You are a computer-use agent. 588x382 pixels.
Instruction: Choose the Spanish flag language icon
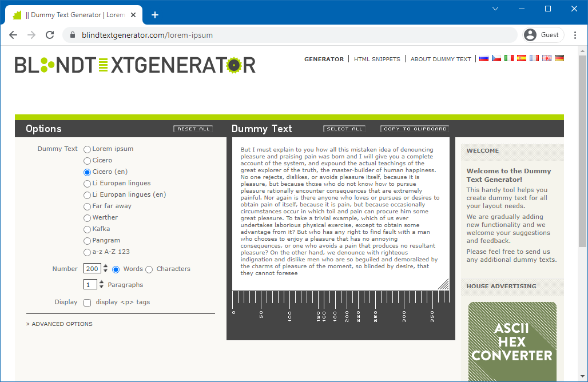[x=522, y=58]
